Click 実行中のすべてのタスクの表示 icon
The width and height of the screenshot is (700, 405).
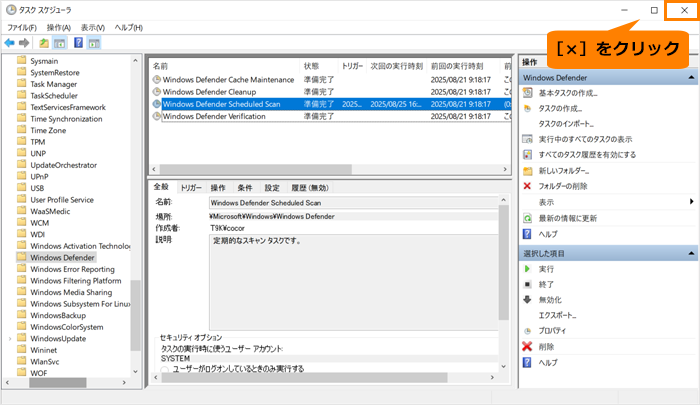coord(528,139)
